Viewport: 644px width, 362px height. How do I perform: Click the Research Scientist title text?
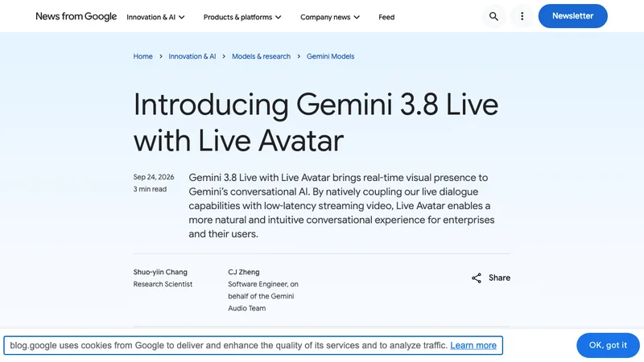click(x=163, y=284)
